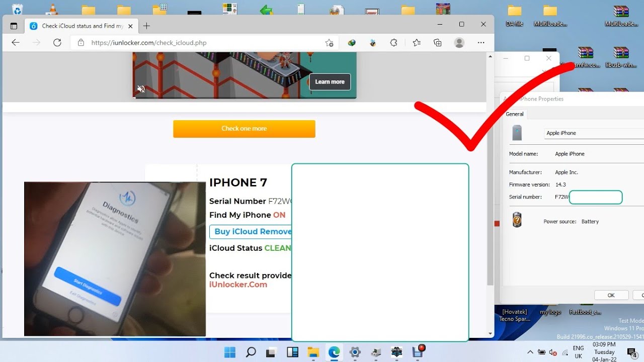Add this page to favorites star
Image resolution: width=644 pixels, height=362 pixels.
tap(329, 43)
